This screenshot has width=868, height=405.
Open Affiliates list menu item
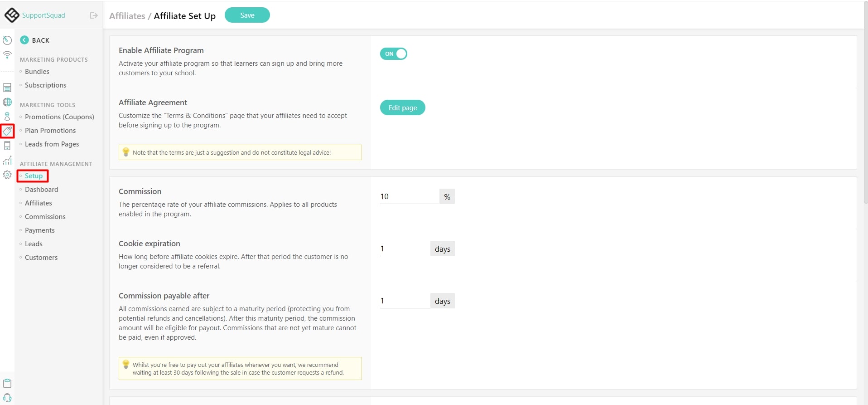click(x=39, y=203)
